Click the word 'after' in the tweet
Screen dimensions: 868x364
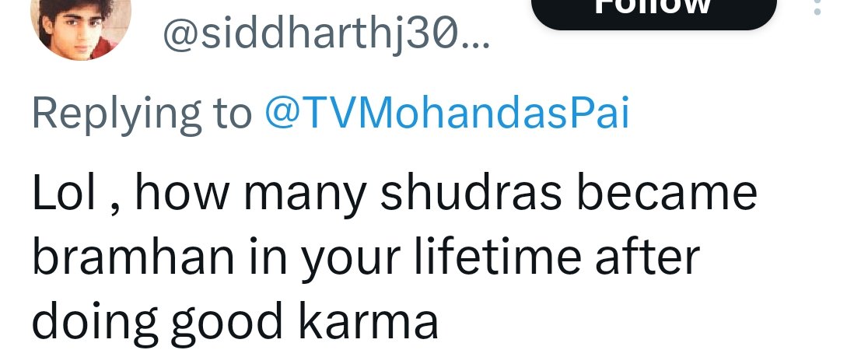(x=647, y=257)
